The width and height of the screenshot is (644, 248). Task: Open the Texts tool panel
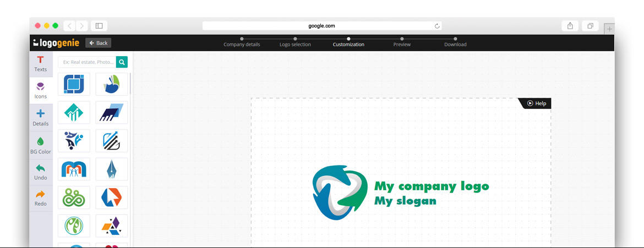click(x=40, y=64)
